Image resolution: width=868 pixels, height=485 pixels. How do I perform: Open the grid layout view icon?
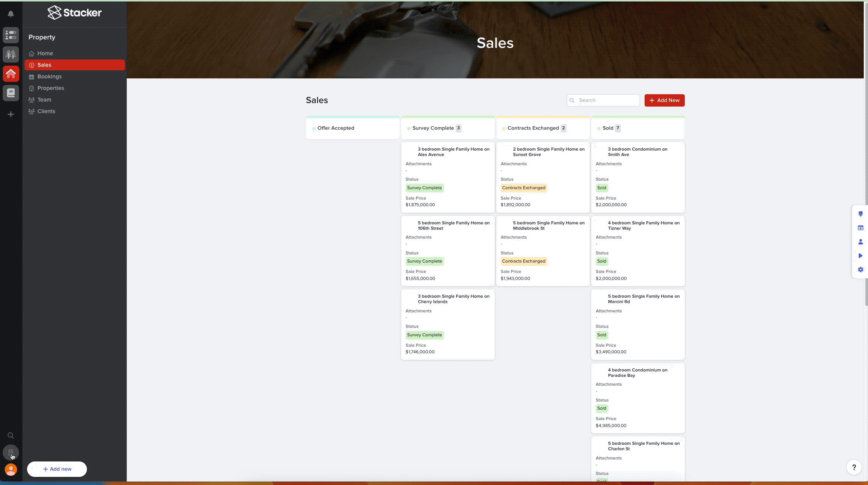pyautogui.click(x=859, y=227)
